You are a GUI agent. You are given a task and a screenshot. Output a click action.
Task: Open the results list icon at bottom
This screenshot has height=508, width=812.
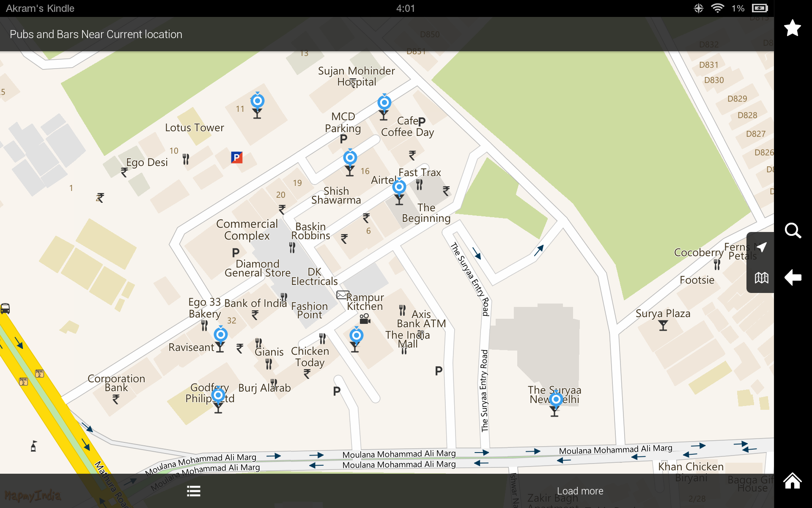pos(193,491)
